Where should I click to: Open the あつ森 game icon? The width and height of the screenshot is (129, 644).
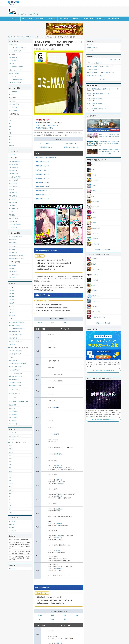pos(89,285)
